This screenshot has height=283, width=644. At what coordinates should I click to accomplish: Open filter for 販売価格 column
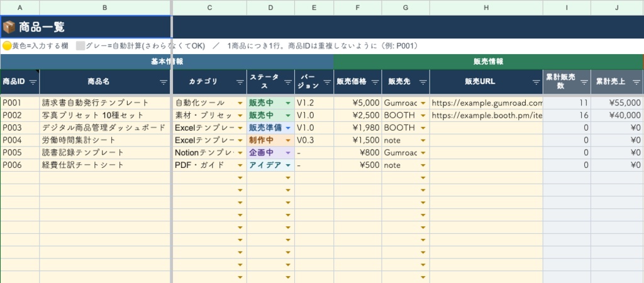375,82
